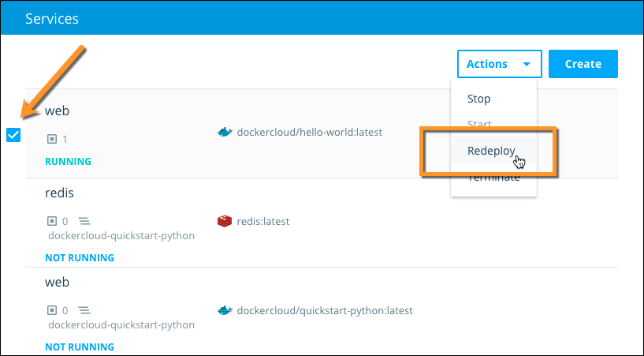The height and width of the screenshot is (356, 644).
Task: Click the stack lines icon under redis
Action: point(84,222)
